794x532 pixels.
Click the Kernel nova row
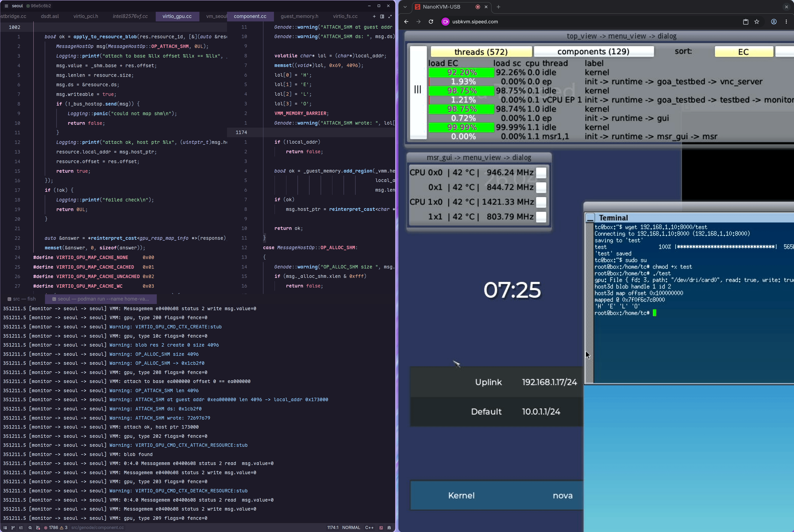(x=497, y=495)
